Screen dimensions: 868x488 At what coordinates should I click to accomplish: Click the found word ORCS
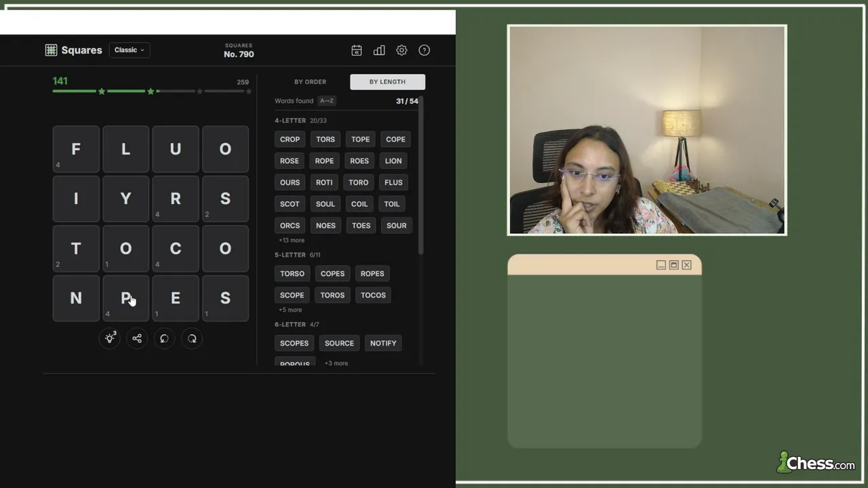click(290, 226)
